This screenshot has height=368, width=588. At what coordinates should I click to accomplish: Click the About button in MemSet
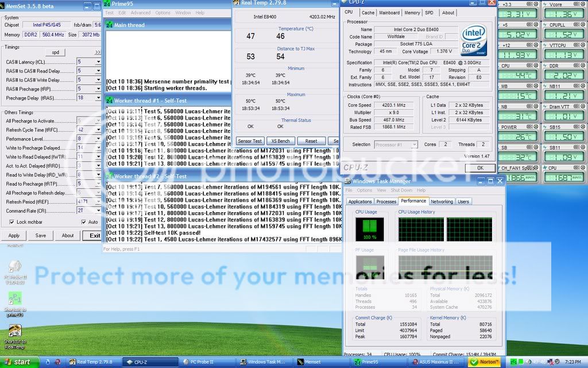[x=68, y=235]
